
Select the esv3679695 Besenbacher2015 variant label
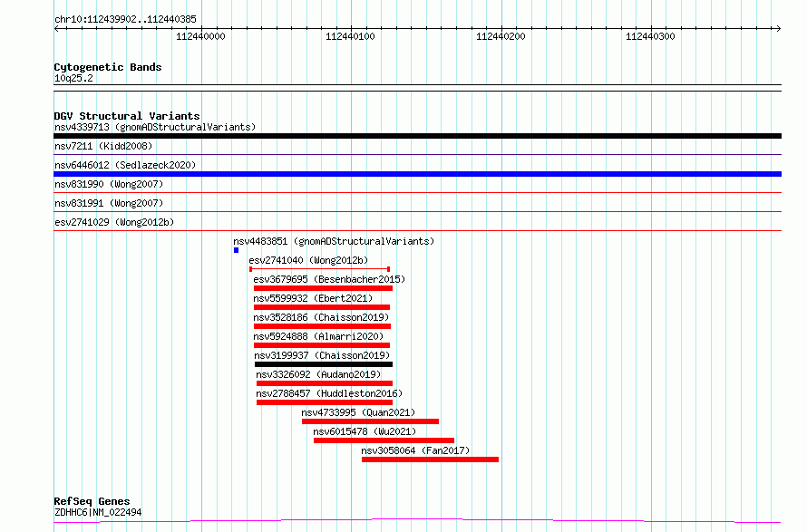pos(329,279)
